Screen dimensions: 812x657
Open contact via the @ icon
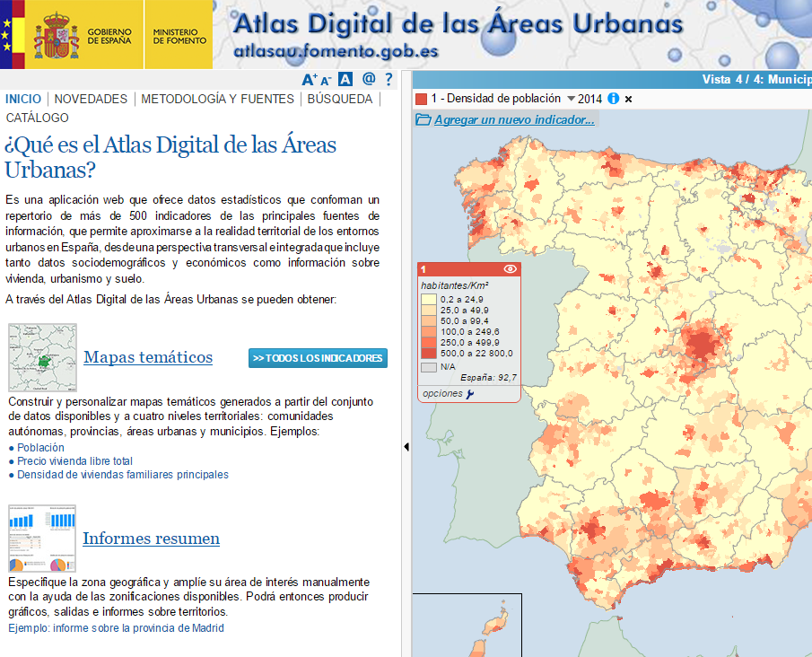pyautogui.click(x=369, y=79)
